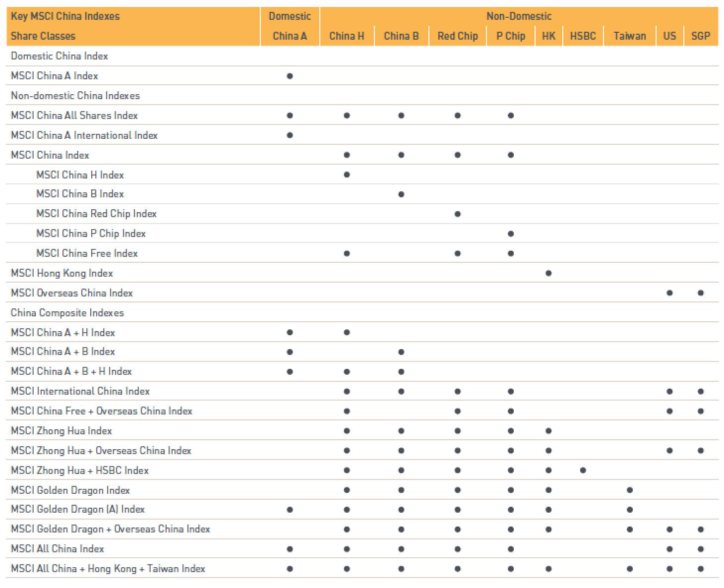This screenshot has width=724, height=588.
Task: Select 'MSCI China Red Chip Index' text
Action: point(96,214)
